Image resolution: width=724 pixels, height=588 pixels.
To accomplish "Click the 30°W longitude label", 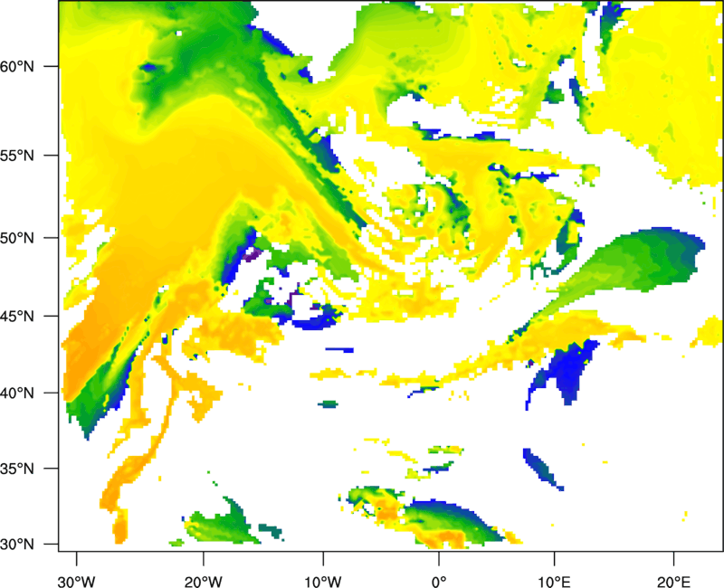I will click(x=76, y=582).
